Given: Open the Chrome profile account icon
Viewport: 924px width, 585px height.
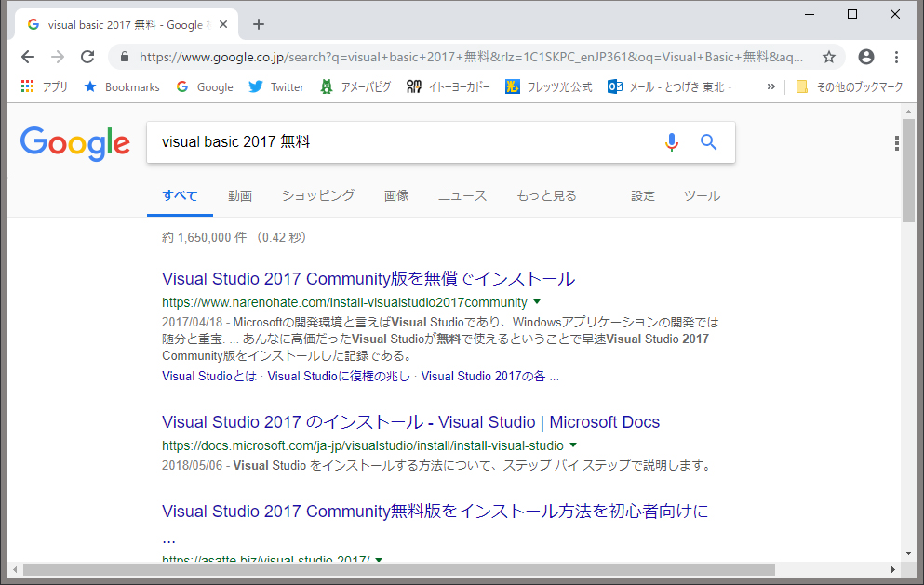Looking at the screenshot, I should [x=865, y=57].
